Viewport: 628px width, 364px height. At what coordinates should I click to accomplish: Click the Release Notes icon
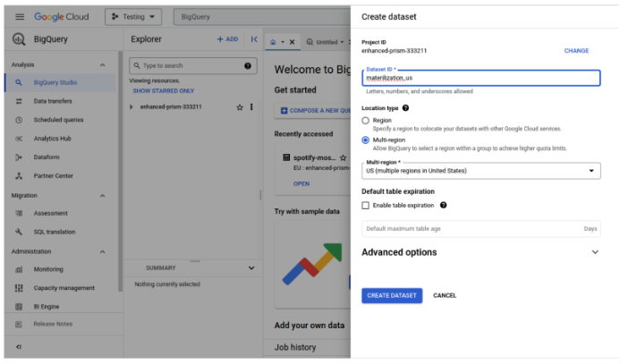click(19, 324)
